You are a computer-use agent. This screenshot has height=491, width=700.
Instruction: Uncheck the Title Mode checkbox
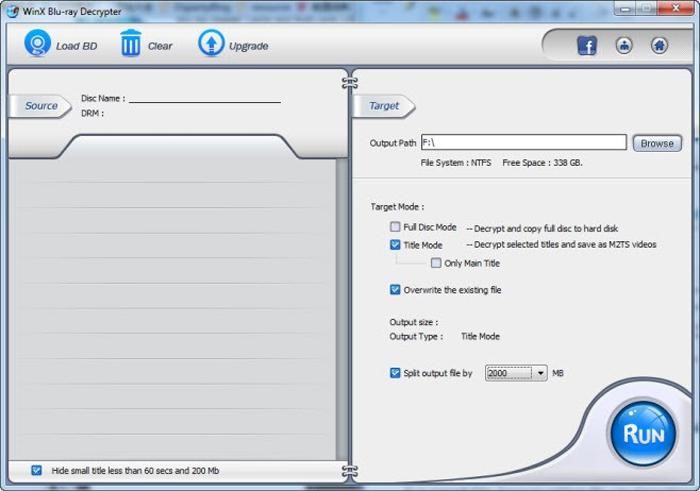(x=395, y=245)
